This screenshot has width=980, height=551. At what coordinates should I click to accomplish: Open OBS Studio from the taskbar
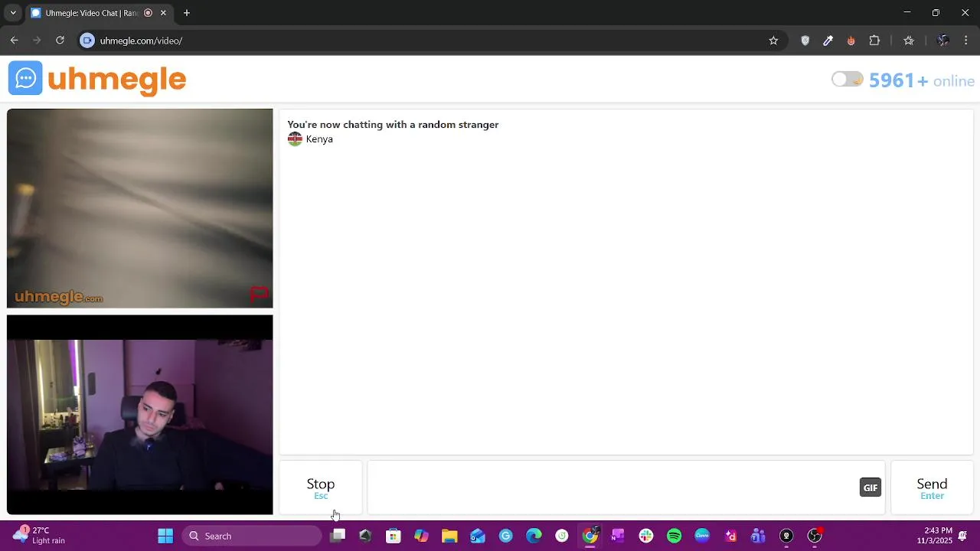(x=815, y=536)
